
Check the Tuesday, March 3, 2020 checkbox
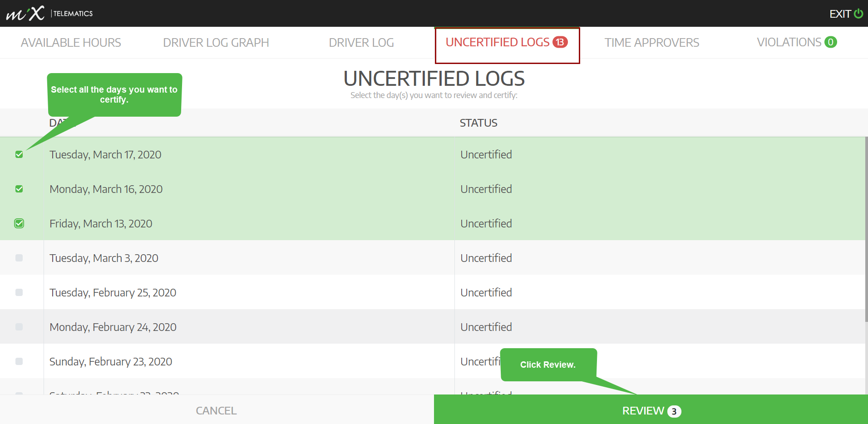19,258
